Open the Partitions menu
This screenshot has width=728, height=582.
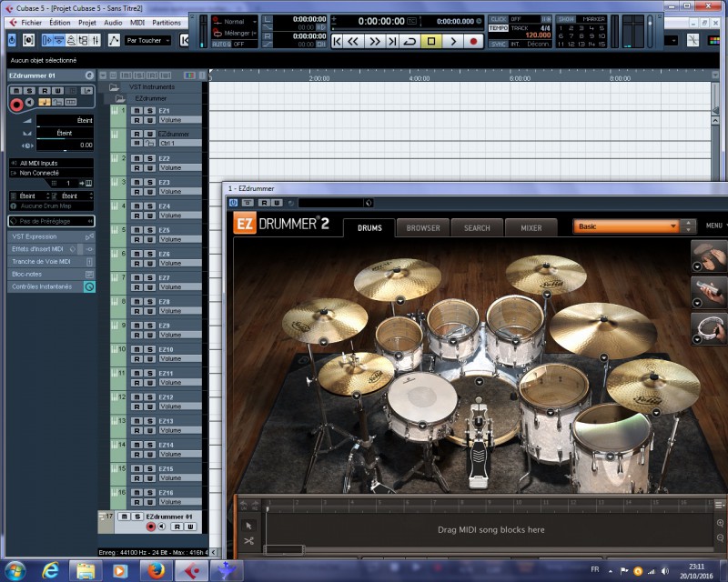point(167,22)
